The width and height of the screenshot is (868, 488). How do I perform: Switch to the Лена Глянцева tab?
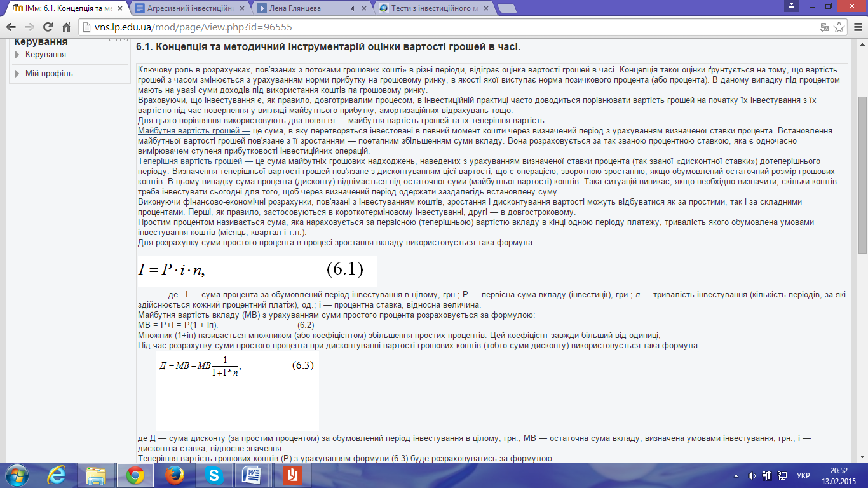310,8
